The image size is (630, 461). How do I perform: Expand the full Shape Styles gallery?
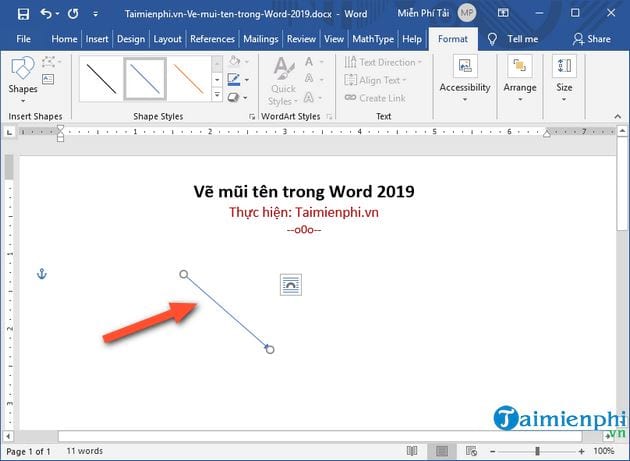pos(217,96)
